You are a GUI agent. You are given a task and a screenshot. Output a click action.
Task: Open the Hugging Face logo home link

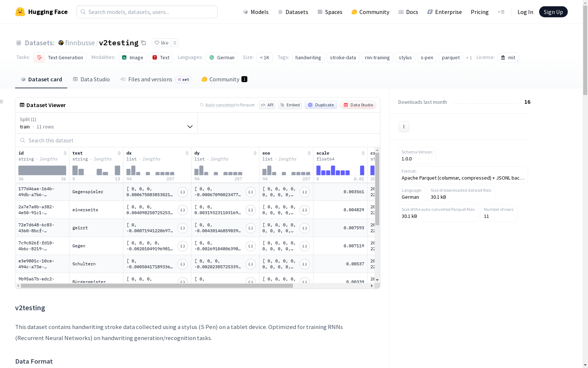pos(42,12)
